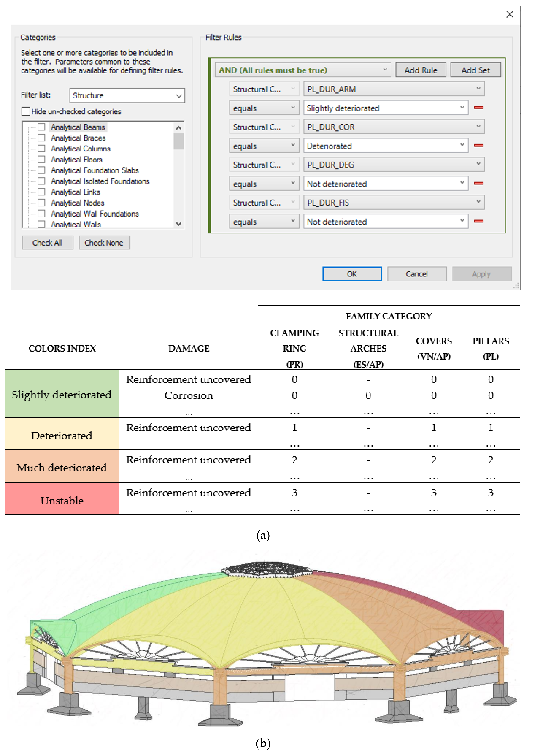Check the Analytical Beams category
This screenshot has width=533, height=756.
tap(41, 127)
